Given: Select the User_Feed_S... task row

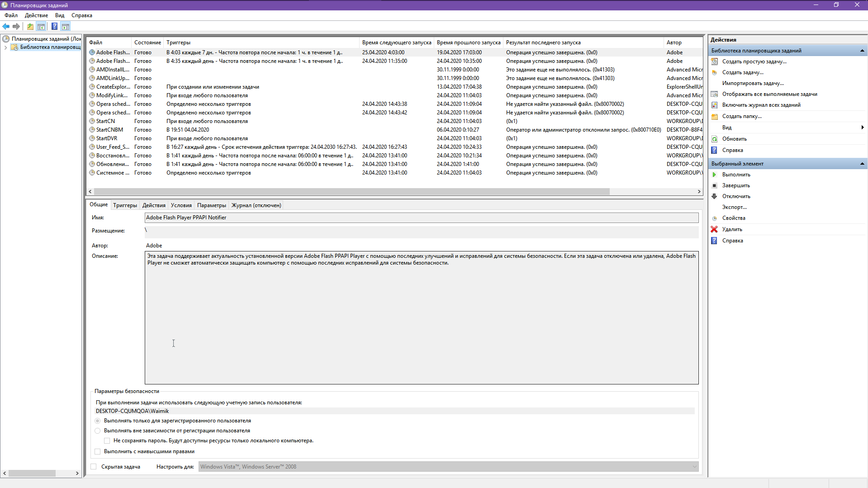Looking at the screenshot, I should pos(394,147).
